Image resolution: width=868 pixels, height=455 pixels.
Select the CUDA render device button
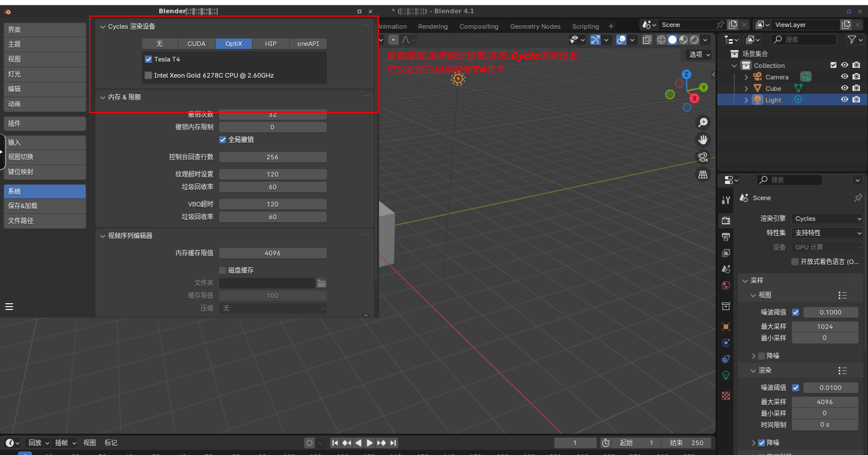(x=196, y=44)
